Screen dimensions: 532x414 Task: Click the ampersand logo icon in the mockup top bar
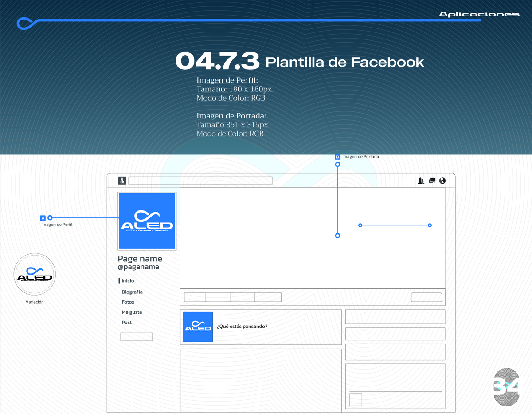[x=122, y=181]
